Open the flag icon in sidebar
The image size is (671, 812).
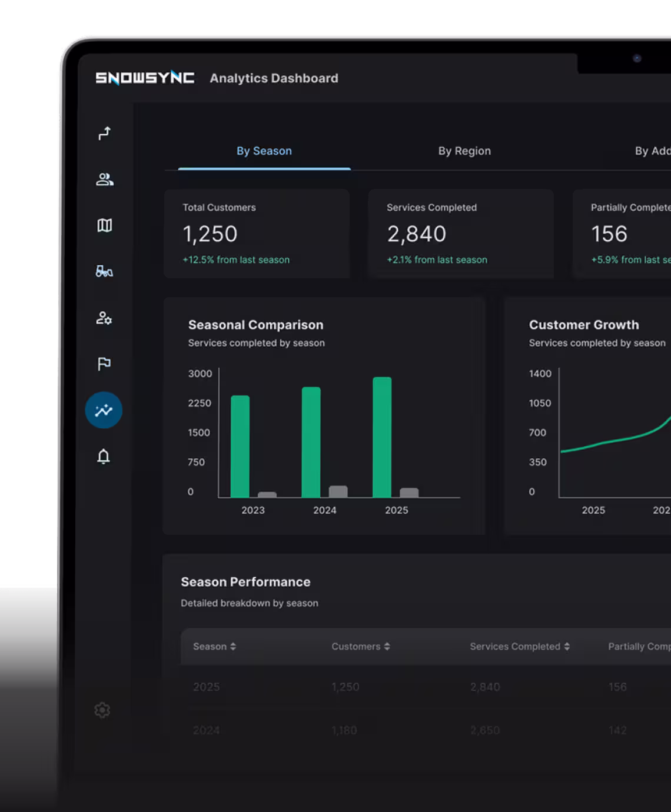(x=104, y=364)
